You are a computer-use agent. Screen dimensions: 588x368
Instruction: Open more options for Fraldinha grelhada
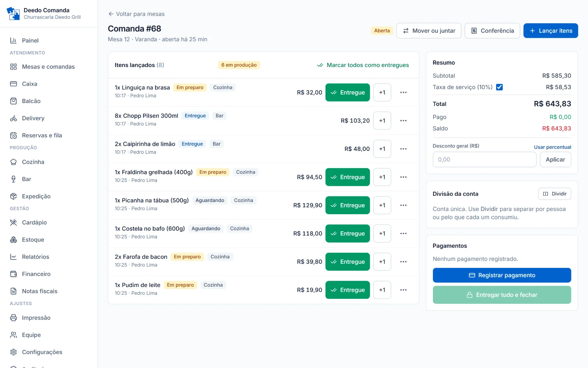click(x=404, y=177)
